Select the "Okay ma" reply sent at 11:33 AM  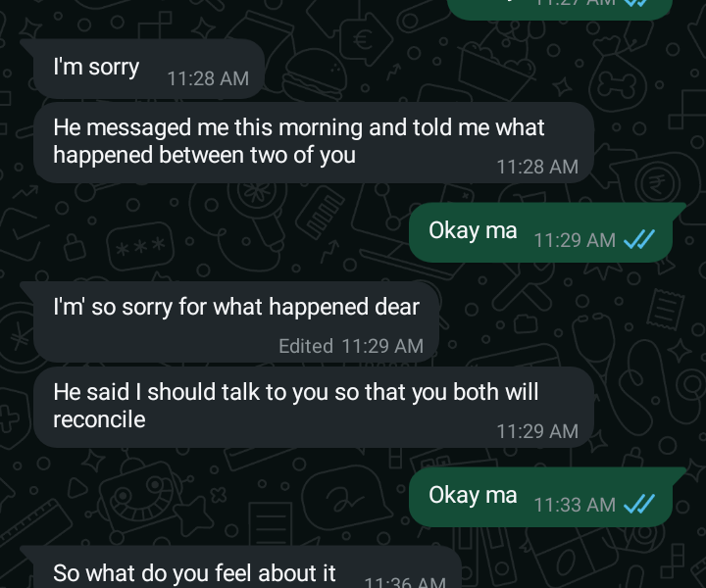click(473, 495)
